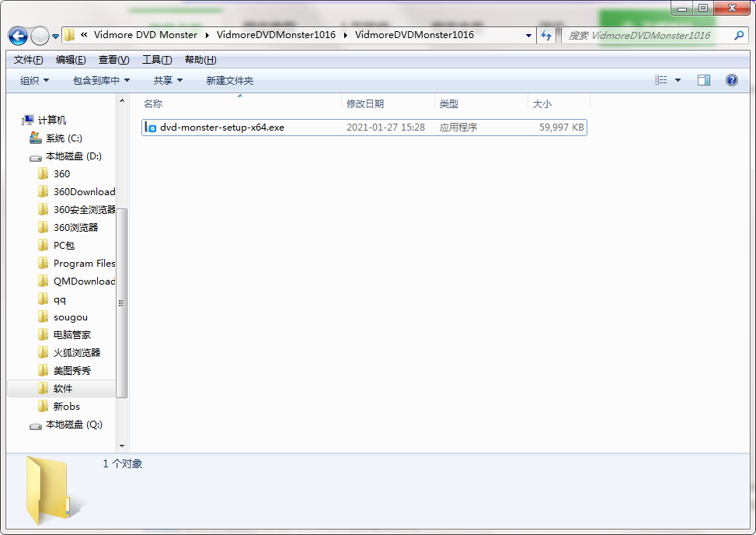Screen dimensions: 756x535
Task: Open the 电脑管家 folder
Action: click(x=71, y=335)
